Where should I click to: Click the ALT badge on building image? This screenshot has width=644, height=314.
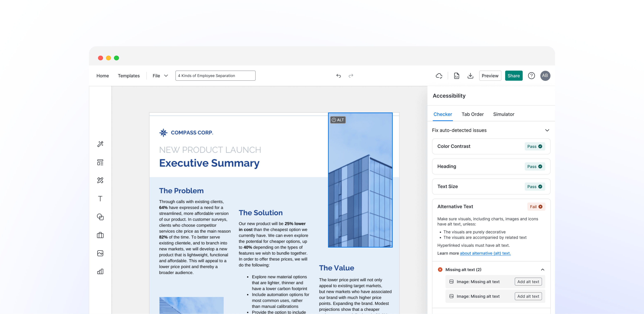tap(338, 120)
